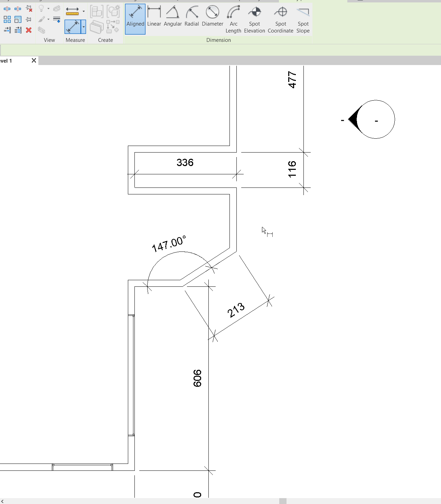Open the light bulb View dropdown arrow
Image resolution: width=441 pixels, height=504 pixels.
(x=48, y=9)
